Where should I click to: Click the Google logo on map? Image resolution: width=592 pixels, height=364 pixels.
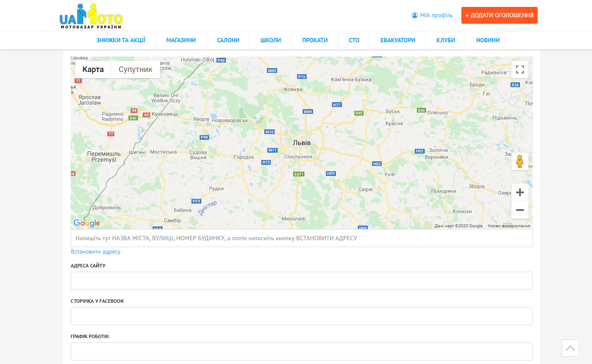87,223
